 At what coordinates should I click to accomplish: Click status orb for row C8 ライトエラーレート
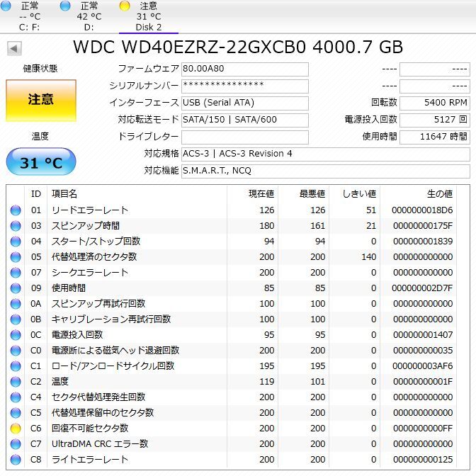[x=16, y=459]
